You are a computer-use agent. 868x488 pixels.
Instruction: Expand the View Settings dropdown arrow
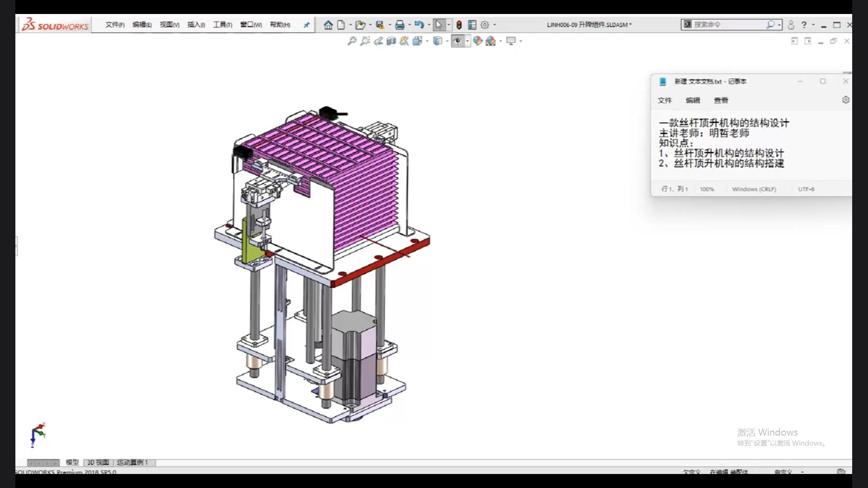pyautogui.click(x=521, y=41)
